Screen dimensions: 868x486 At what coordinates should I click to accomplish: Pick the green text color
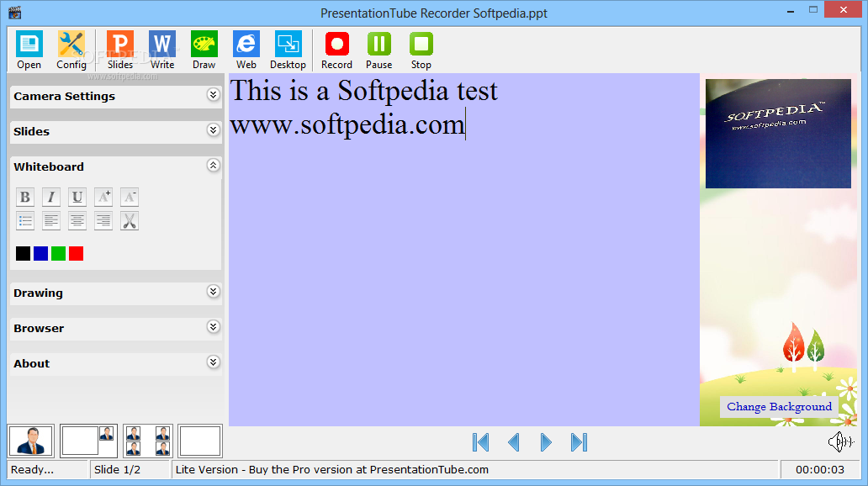click(59, 254)
